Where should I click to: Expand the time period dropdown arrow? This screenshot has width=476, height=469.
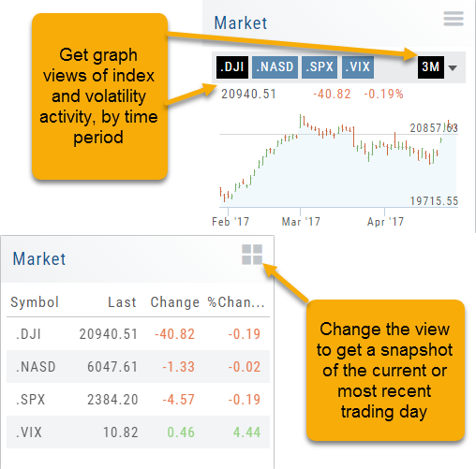pyautogui.click(x=453, y=67)
